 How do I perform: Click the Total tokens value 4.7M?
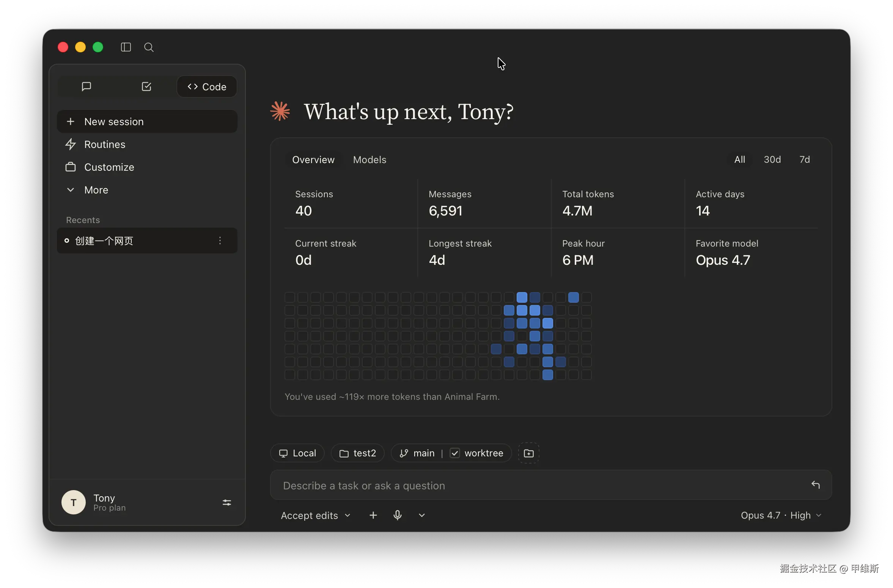[x=577, y=211]
